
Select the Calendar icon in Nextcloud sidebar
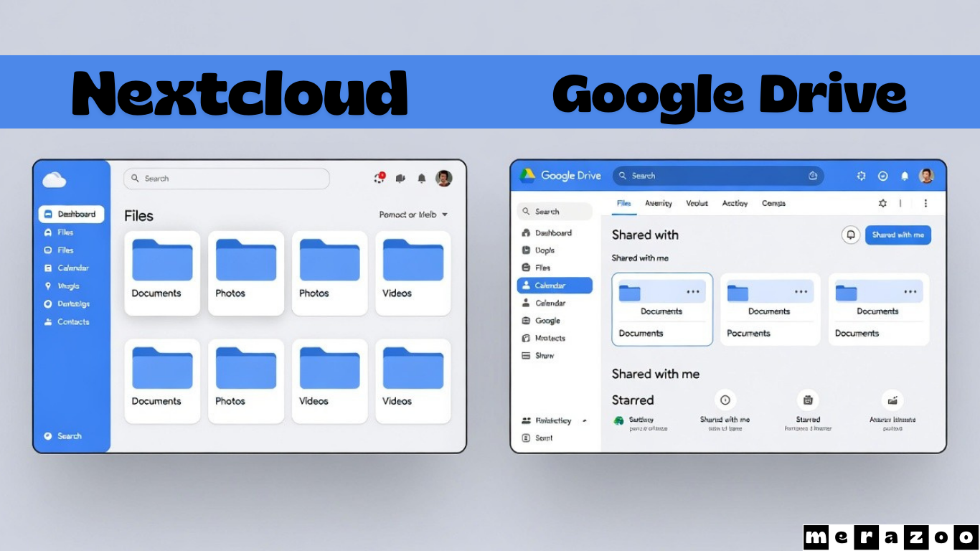(x=50, y=268)
